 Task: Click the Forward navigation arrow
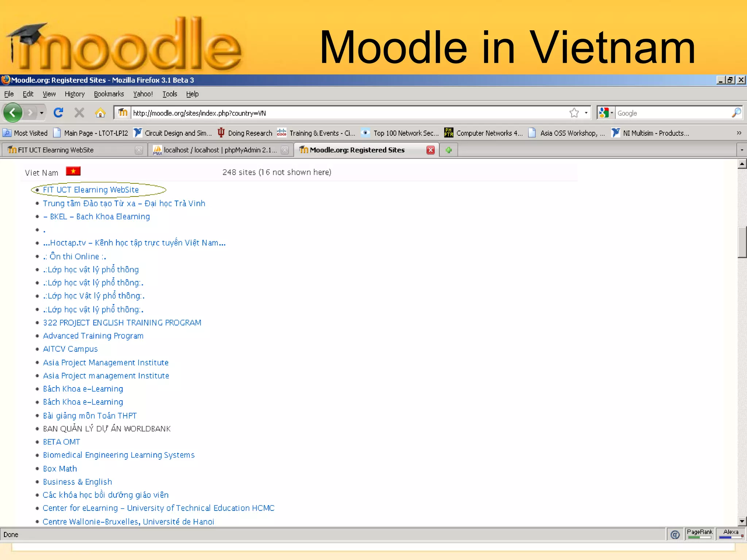[x=30, y=113]
